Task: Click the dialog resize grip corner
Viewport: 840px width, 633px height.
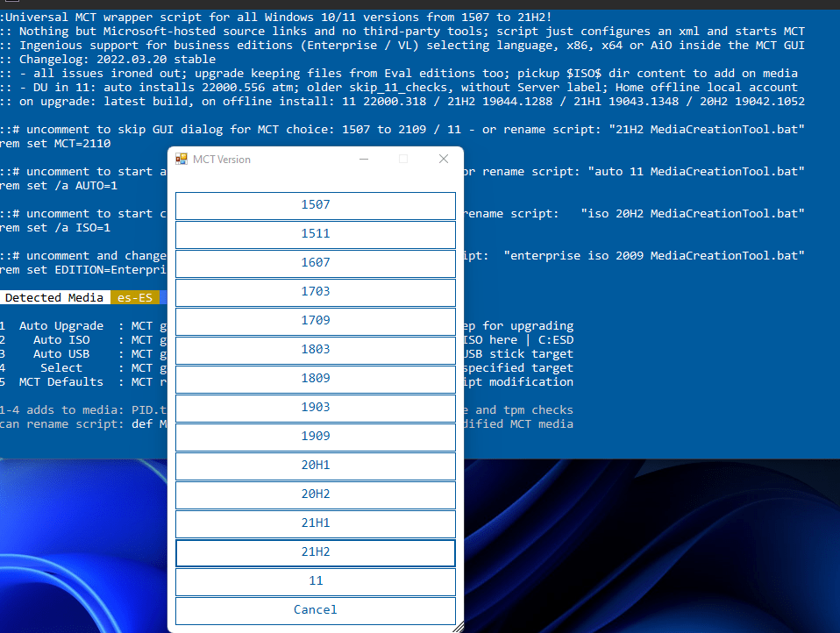Action: [459, 626]
